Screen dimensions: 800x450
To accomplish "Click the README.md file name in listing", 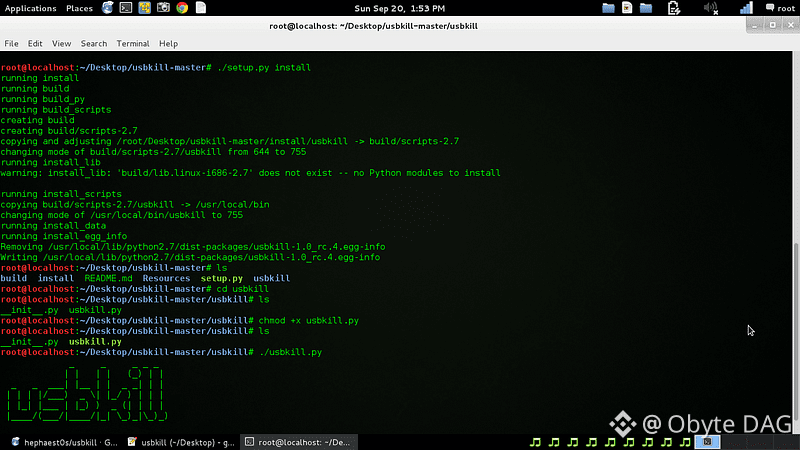I will tap(108, 278).
